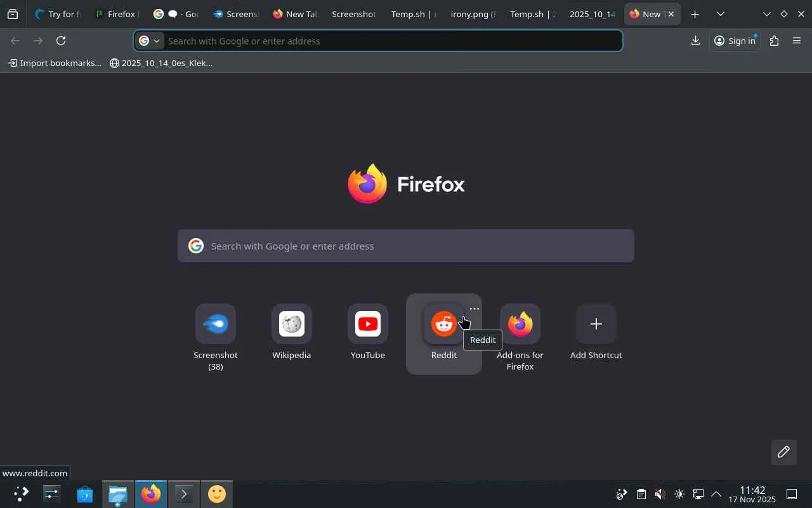Open the Extensions menu

tap(774, 41)
